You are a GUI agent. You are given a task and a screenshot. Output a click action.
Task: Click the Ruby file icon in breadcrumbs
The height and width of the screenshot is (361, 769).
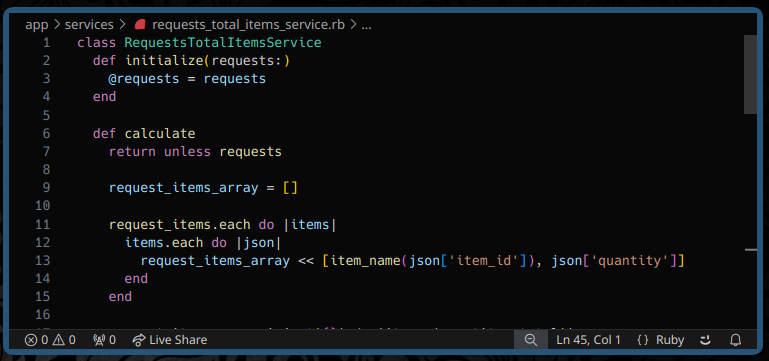coord(141,25)
